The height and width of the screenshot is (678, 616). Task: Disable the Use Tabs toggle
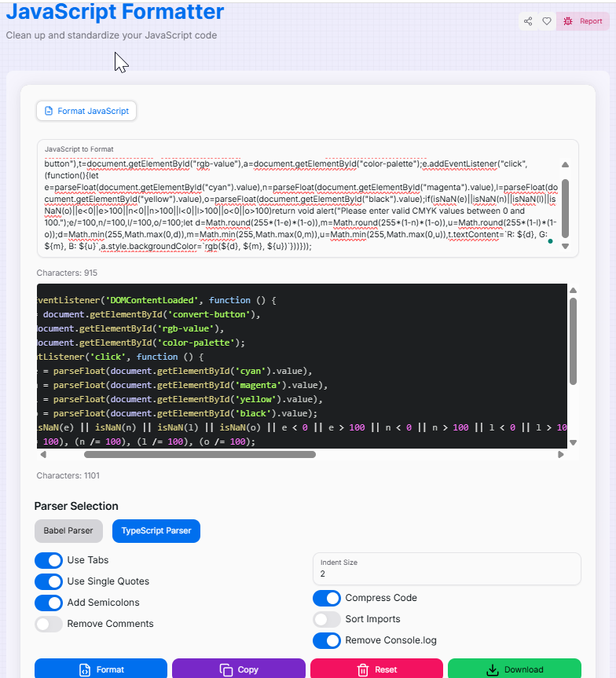click(x=49, y=560)
